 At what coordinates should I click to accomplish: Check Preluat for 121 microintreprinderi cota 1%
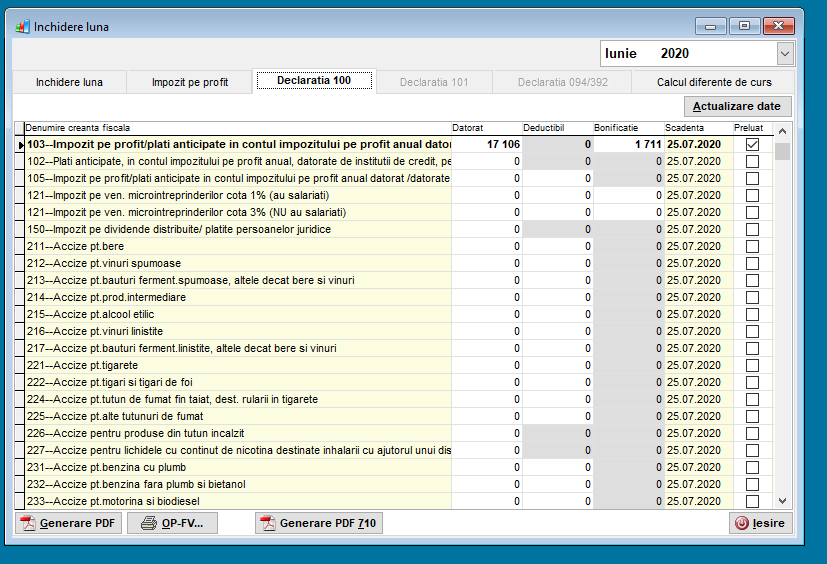[753, 195]
